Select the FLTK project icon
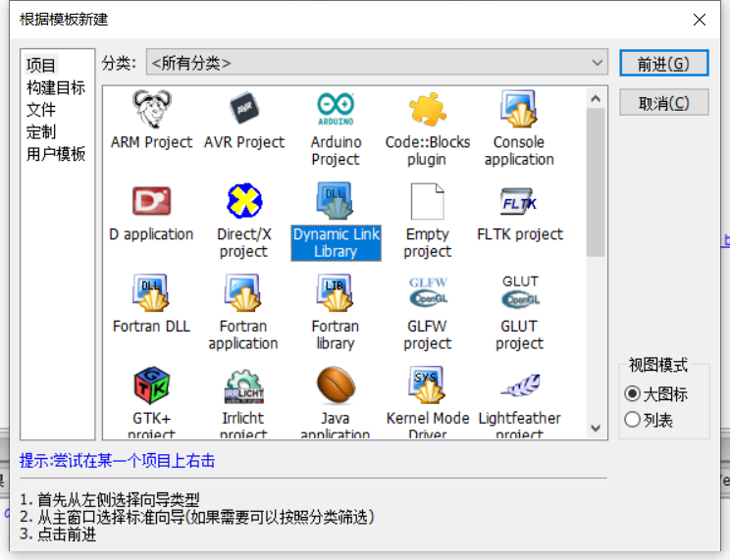Viewport: 730px width, 560px height. click(519, 201)
